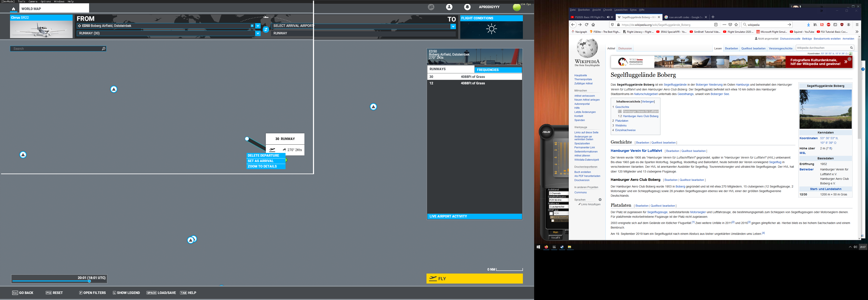The width and height of the screenshot is (868, 300).
Task: Open the Firefox hamburger menu
Action: coord(857,25)
